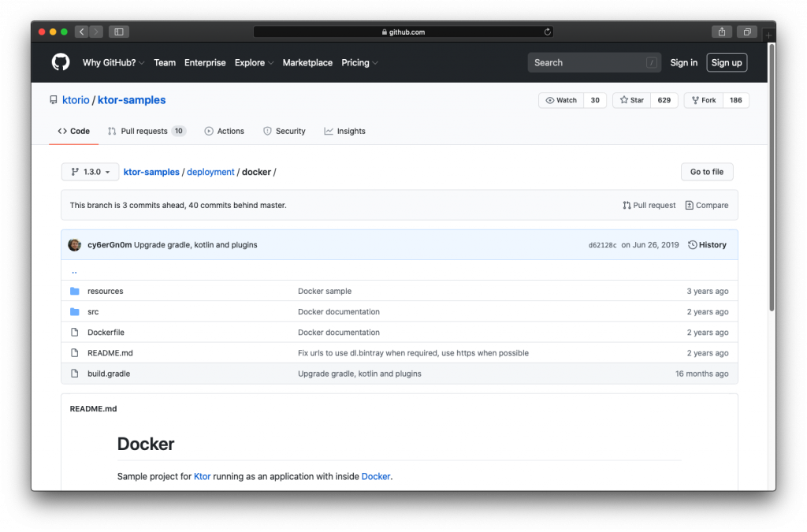Image resolution: width=807 pixels, height=532 pixels.
Task: Go to parent directory dots
Action: tap(74, 270)
